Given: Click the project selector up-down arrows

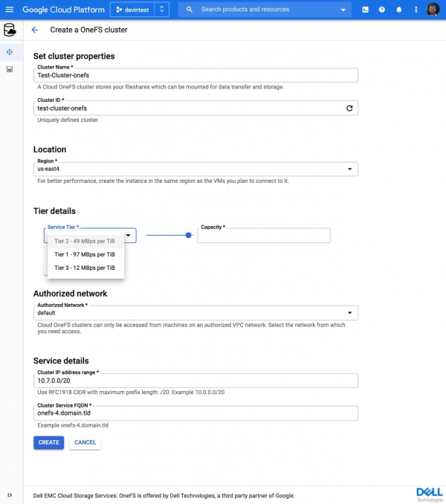Looking at the screenshot, I should [161, 10].
